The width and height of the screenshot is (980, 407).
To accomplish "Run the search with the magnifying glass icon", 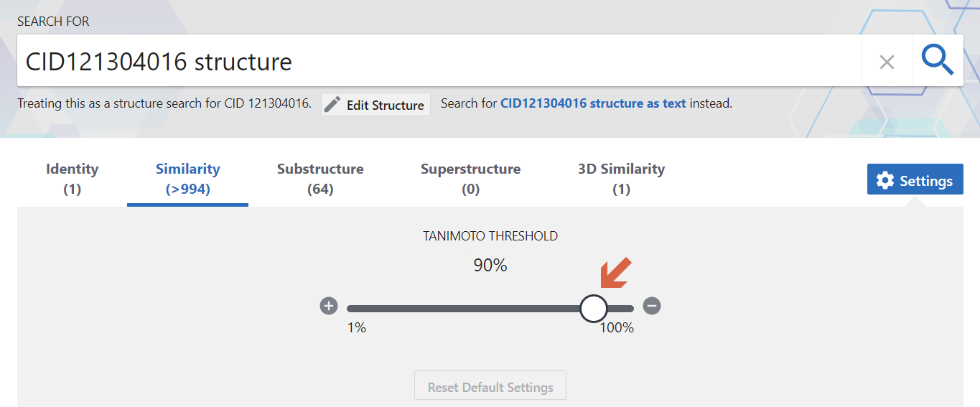I will tap(938, 61).
